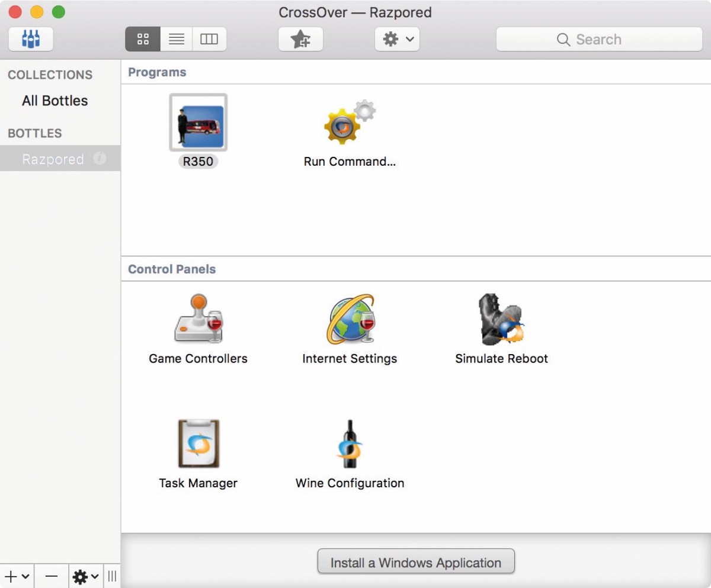This screenshot has width=711, height=588.
Task: Zoom window with the green button
Action: tap(58, 12)
